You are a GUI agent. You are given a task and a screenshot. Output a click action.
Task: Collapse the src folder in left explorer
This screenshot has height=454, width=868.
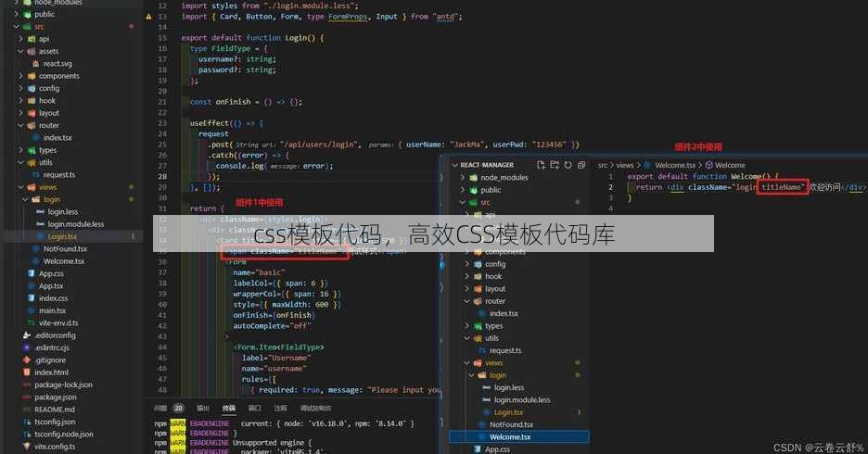[x=16, y=27]
